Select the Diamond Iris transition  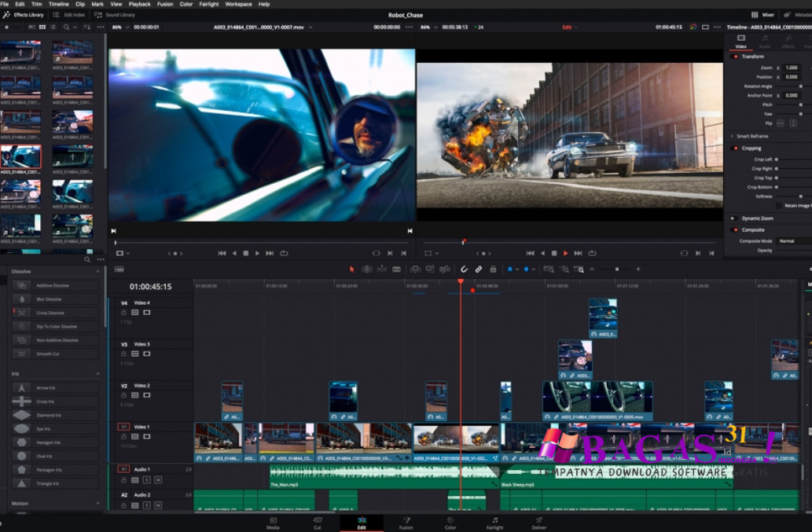55,415
